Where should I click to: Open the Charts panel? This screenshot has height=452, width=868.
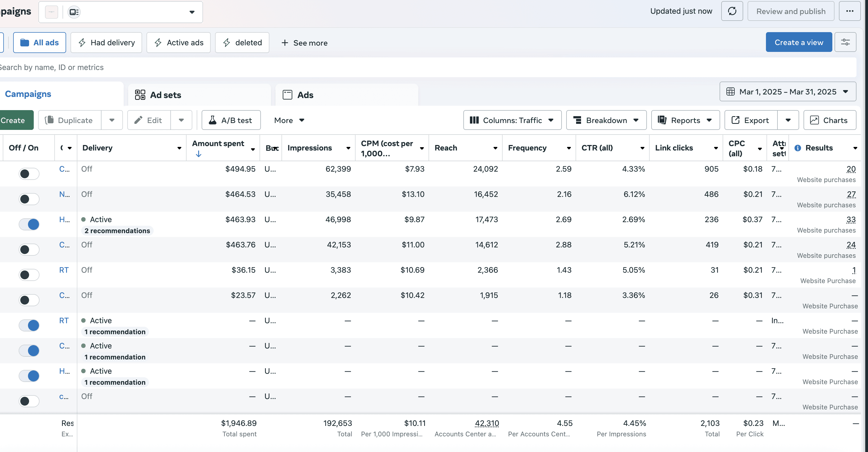click(829, 120)
